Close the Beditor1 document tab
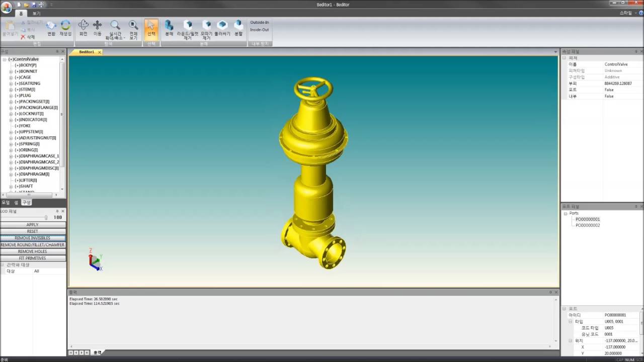Viewport: 644px width, 362px height. [x=99, y=52]
